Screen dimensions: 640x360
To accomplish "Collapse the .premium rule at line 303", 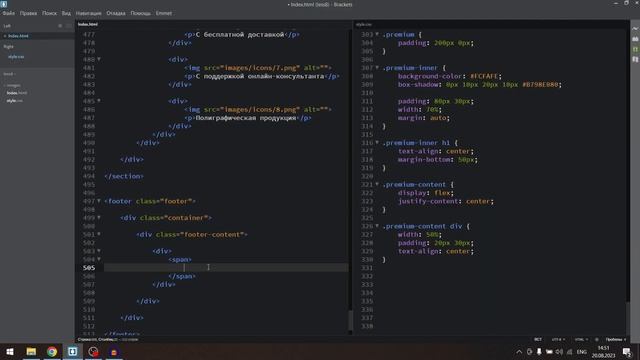I will pos(377,34).
